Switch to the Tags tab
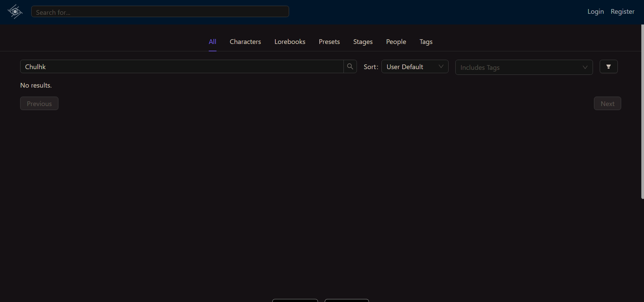 426,42
